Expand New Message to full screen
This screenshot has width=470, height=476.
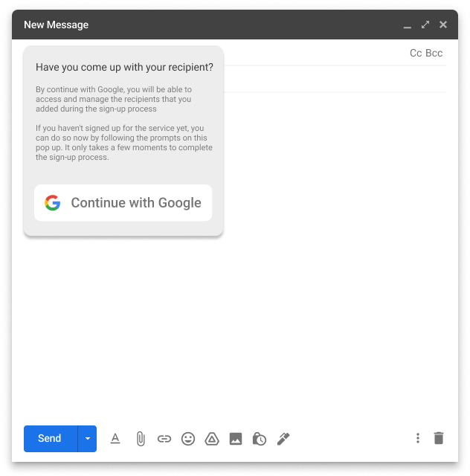click(425, 25)
